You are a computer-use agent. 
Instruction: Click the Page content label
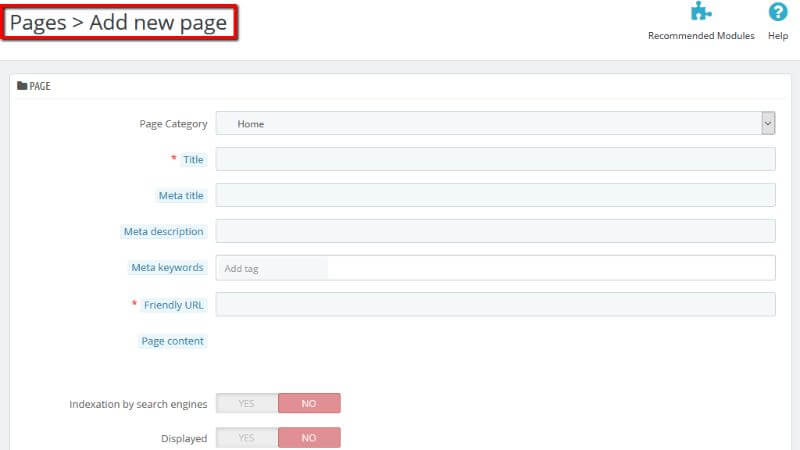(x=172, y=341)
